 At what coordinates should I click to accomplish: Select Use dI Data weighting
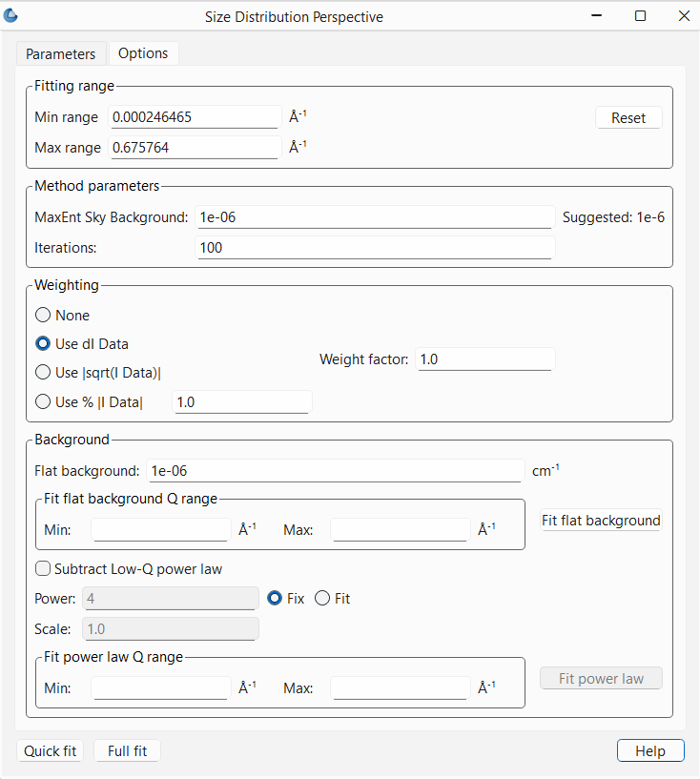click(x=43, y=344)
